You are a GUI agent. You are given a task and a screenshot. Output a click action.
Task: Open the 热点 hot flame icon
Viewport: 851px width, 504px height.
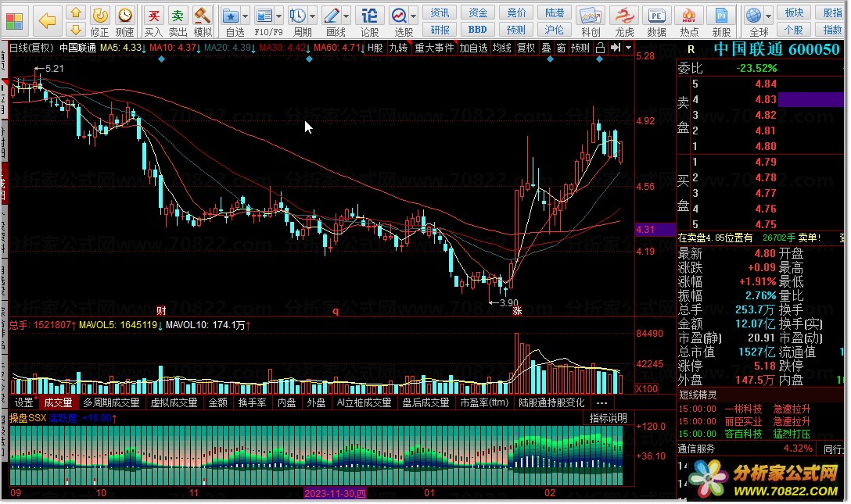coord(689,16)
